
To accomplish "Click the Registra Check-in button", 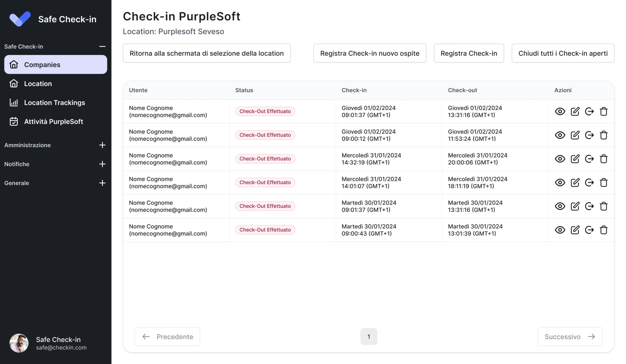I will coord(469,53).
